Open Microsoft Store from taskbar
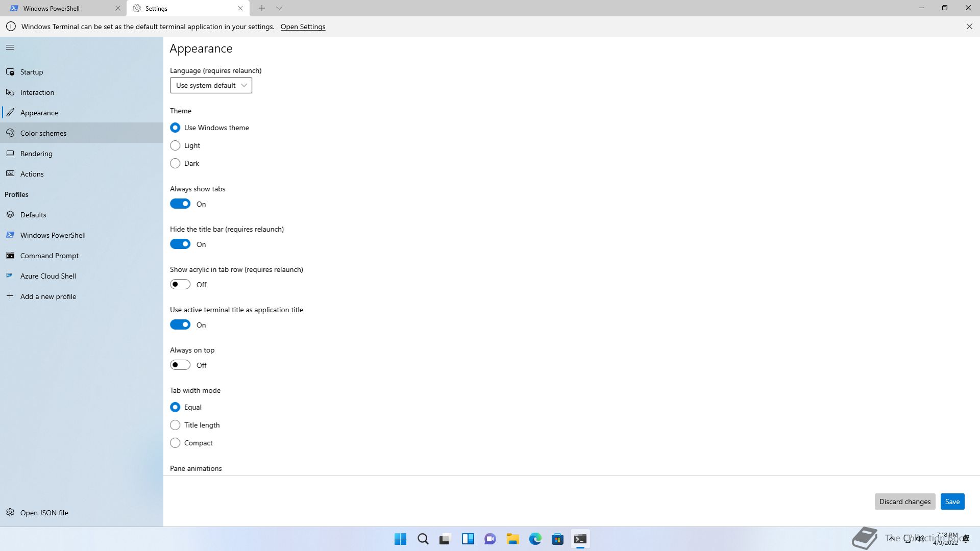This screenshot has height=551, width=980. point(558,539)
